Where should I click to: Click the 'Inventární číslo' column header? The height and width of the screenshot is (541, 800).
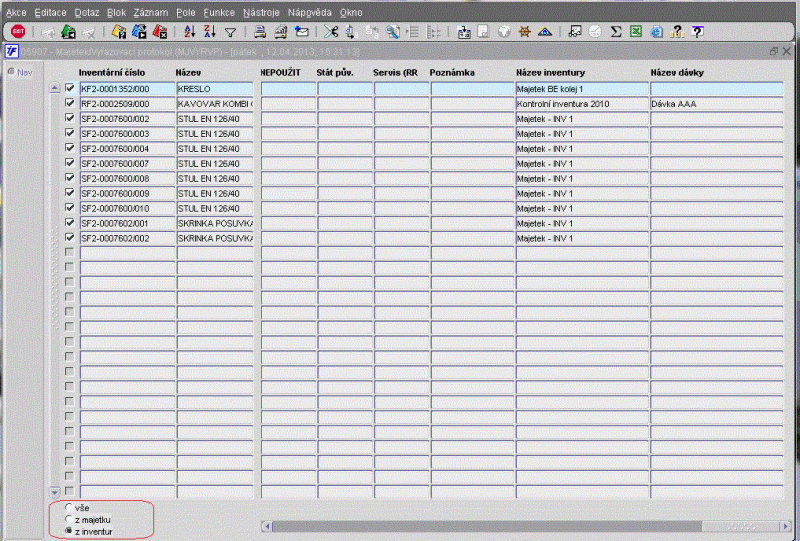pyautogui.click(x=112, y=72)
